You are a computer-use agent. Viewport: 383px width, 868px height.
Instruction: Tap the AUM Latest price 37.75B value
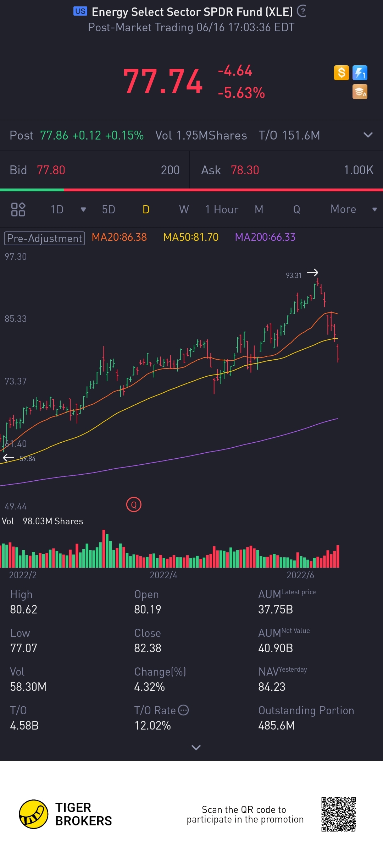[x=276, y=609]
